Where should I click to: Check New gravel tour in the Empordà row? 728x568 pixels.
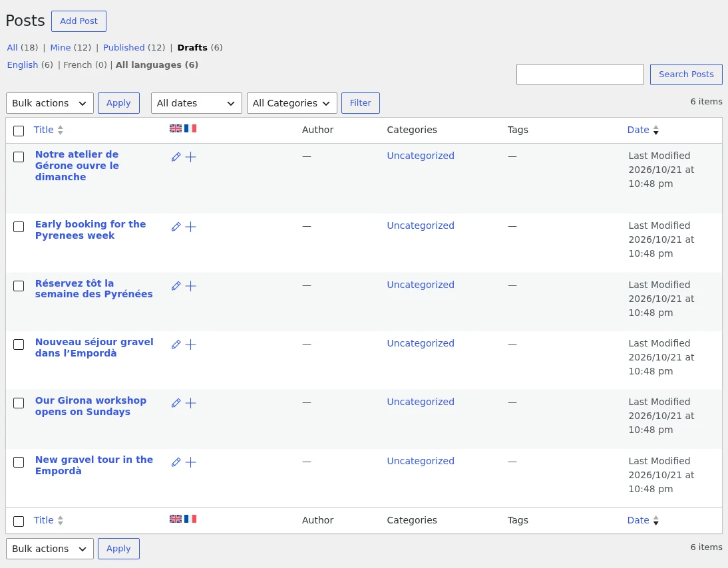19,462
